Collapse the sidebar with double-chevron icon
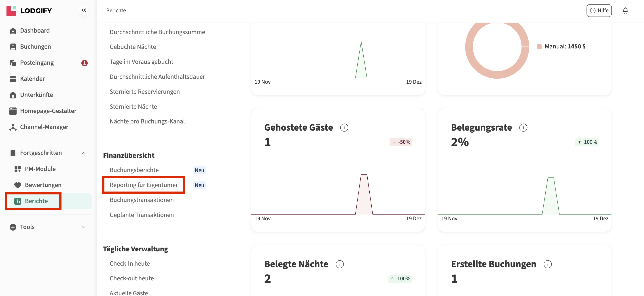 84,10
